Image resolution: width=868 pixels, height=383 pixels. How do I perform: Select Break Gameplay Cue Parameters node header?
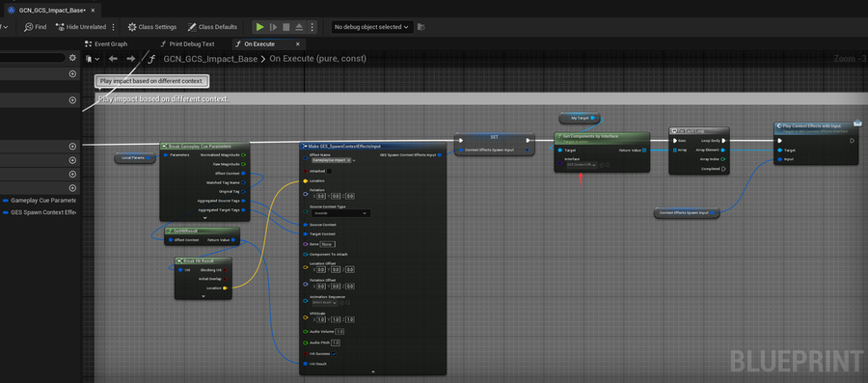coord(204,146)
